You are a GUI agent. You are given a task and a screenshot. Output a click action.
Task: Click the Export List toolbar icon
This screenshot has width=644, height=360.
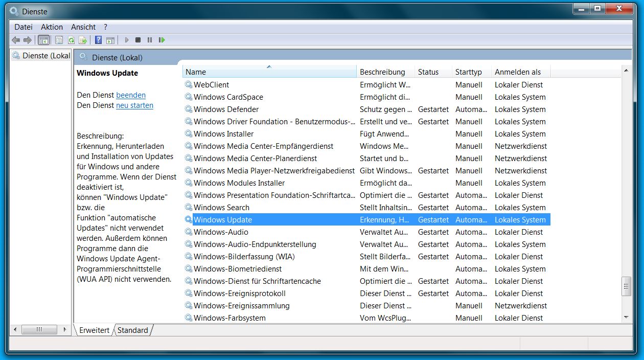pos(83,40)
